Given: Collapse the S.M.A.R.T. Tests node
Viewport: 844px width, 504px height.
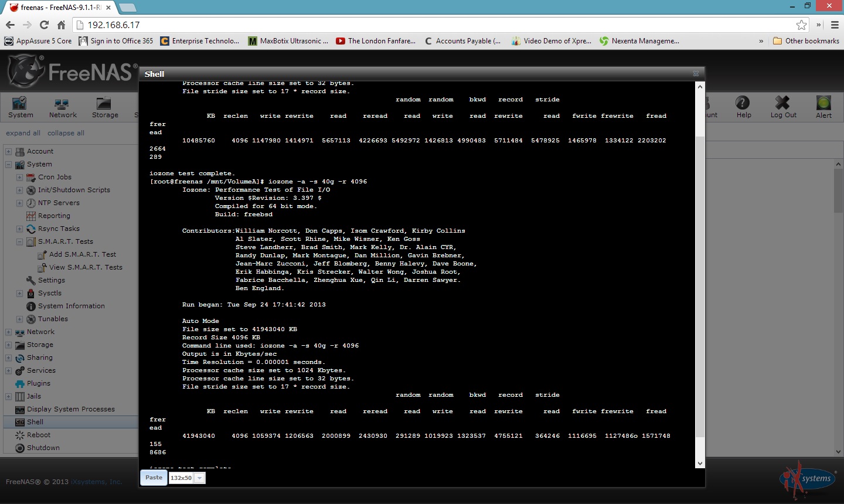Looking at the screenshot, I should coord(19,241).
